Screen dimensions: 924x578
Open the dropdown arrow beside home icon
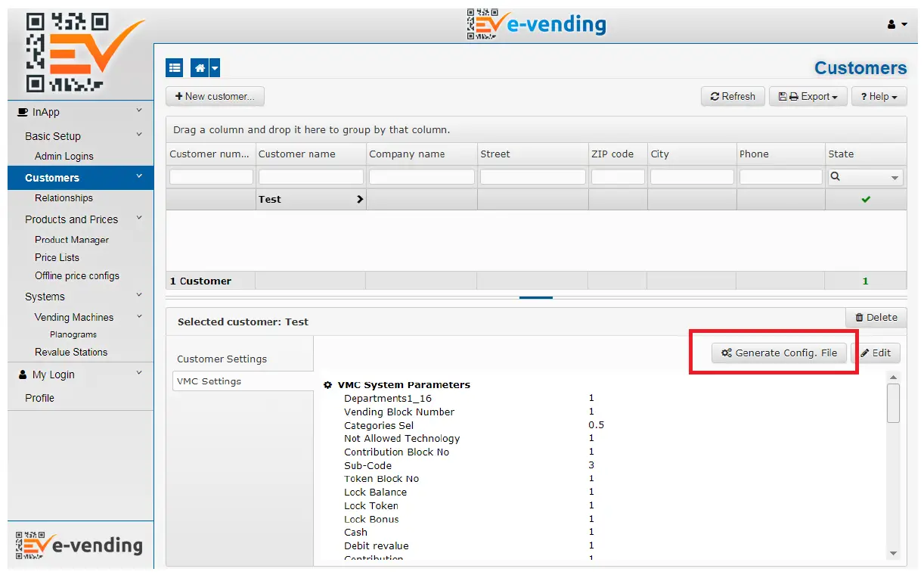pos(215,68)
